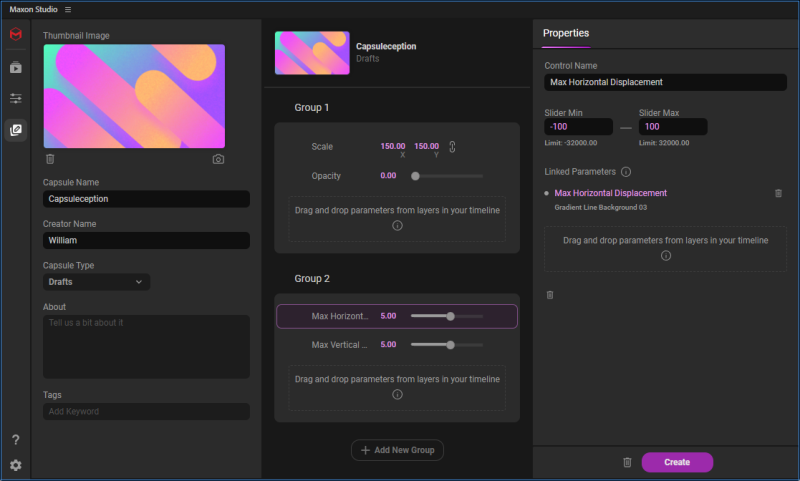Image resolution: width=800 pixels, height=481 pixels.
Task: Toggle the Scale X/Y link constraint icon
Action: click(x=452, y=147)
